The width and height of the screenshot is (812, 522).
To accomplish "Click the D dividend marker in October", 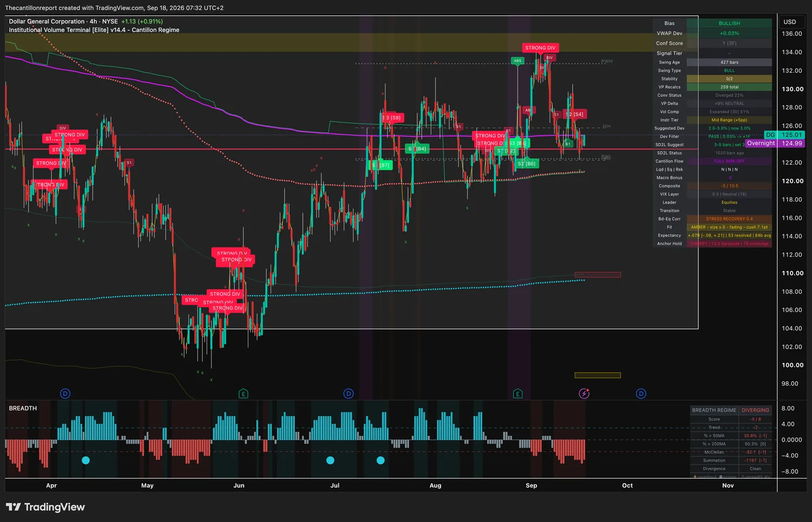I will (641, 394).
